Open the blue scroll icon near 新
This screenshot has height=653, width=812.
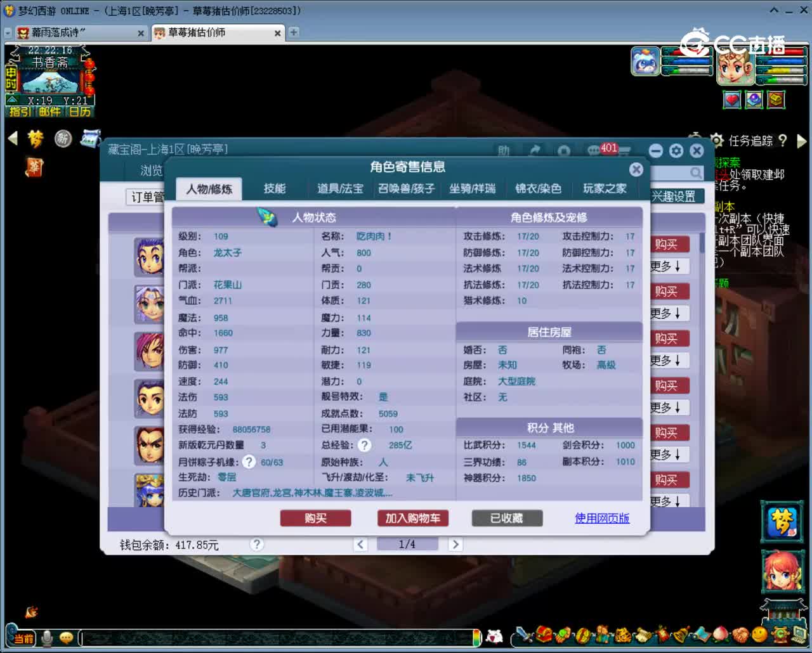pyautogui.click(x=91, y=138)
